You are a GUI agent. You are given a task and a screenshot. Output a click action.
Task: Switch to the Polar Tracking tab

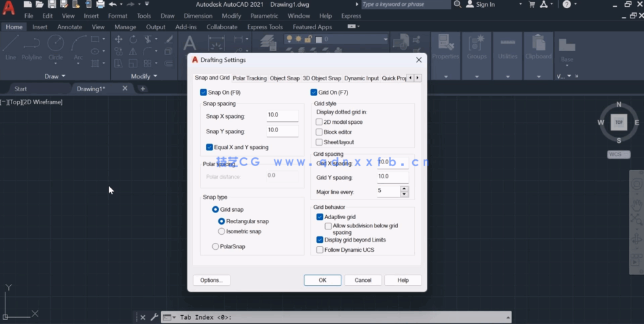tap(250, 78)
